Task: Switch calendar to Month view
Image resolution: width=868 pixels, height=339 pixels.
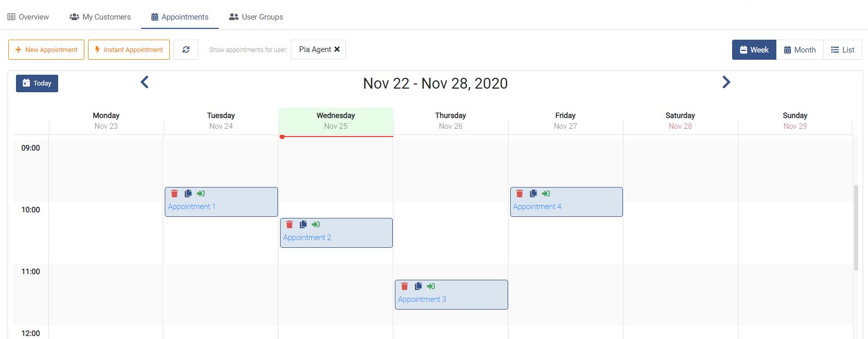Action: click(x=800, y=50)
